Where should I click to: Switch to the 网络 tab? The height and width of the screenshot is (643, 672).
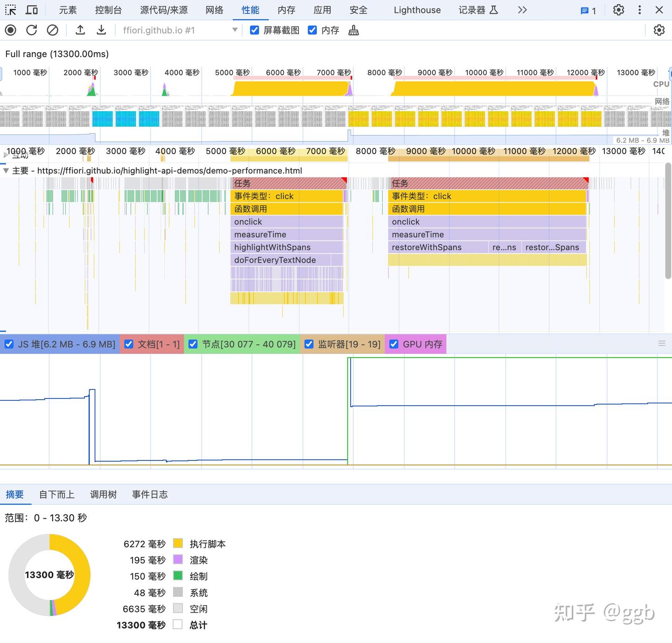pos(214,10)
